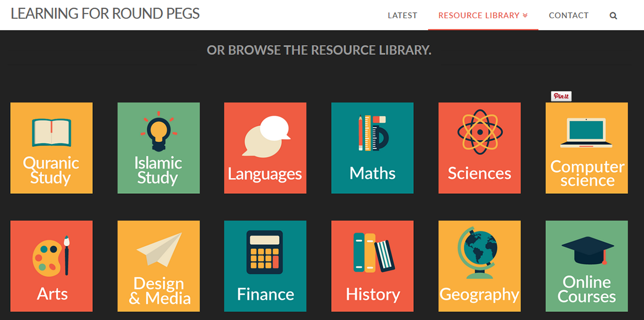Click the paper plane Design & Media icon

click(x=159, y=250)
